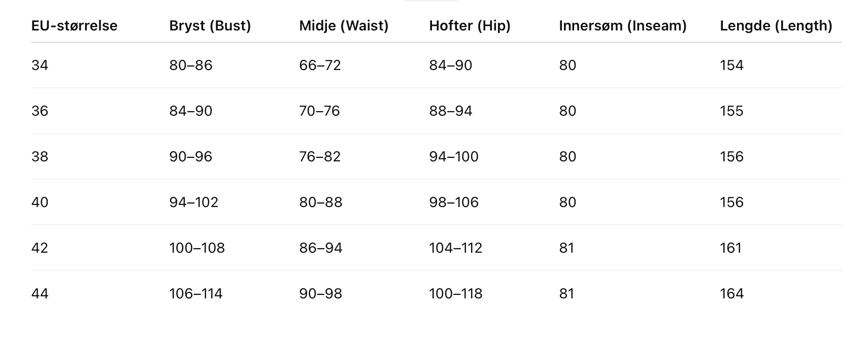Click size 34 in first column
The height and width of the screenshot is (341, 868).
40,65
